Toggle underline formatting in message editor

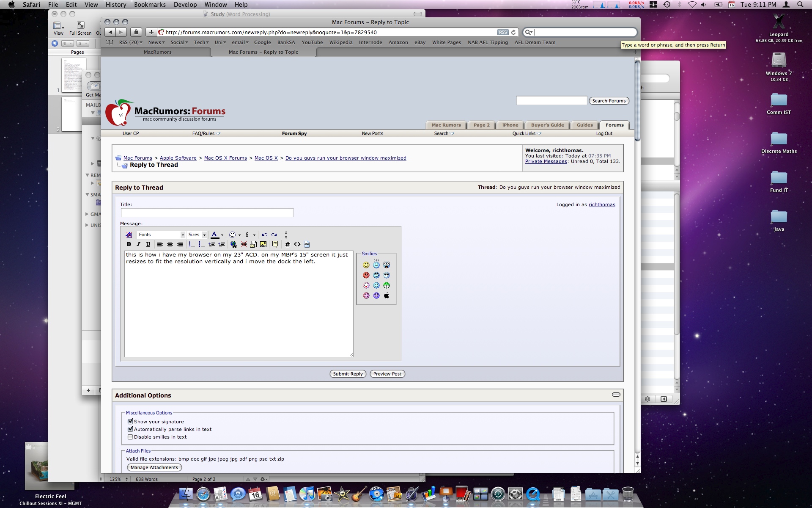click(x=148, y=244)
